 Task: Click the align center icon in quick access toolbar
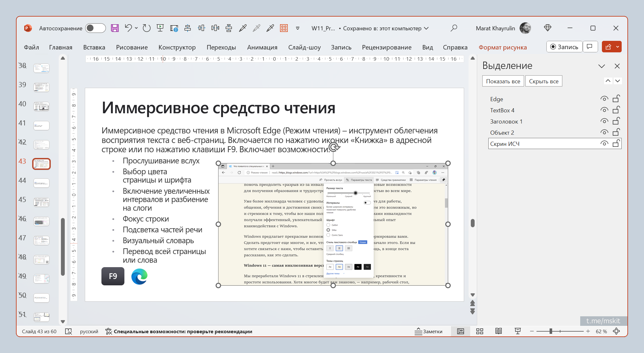188,28
